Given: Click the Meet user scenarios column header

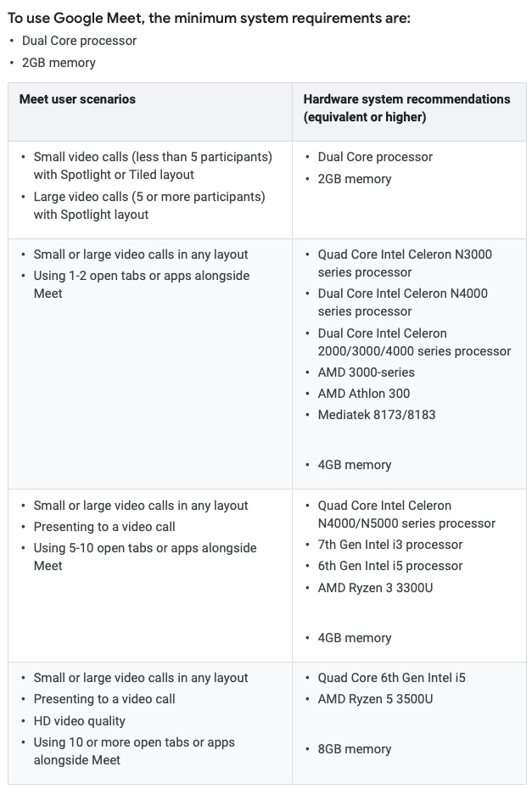Looking at the screenshot, I should (x=77, y=99).
